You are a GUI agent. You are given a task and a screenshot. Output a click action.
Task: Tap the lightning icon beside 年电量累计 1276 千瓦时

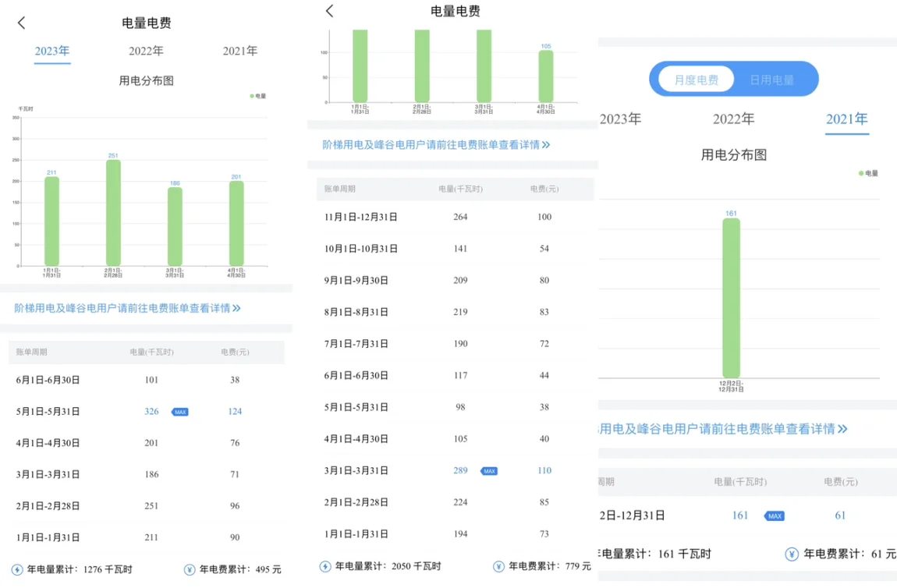(17, 570)
